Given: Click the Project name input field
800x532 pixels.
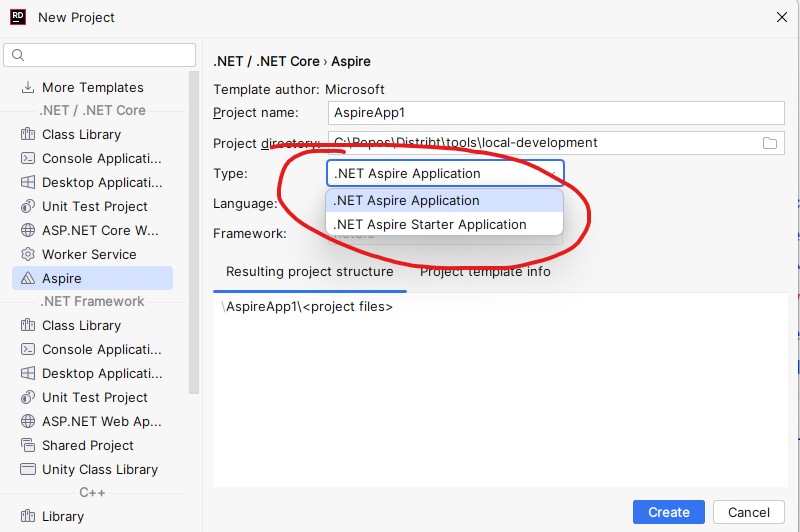Looking at the screenshot, I should [x=556, y=113].
